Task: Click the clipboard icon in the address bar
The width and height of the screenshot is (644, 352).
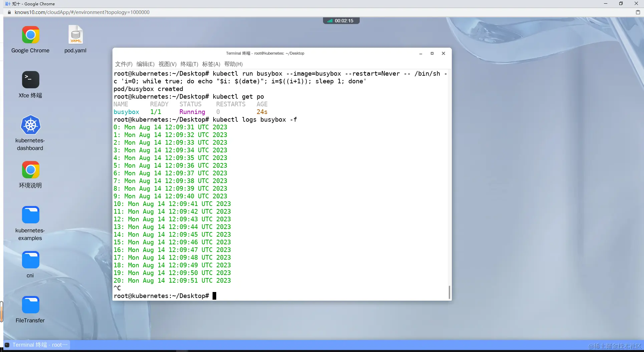Action: tap(638, 12)
